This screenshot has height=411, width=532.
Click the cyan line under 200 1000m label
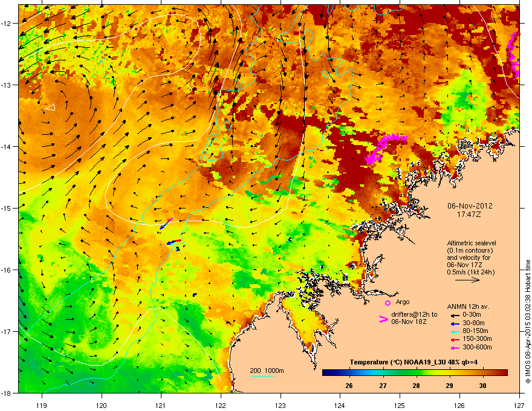click(x=262, y=376)
